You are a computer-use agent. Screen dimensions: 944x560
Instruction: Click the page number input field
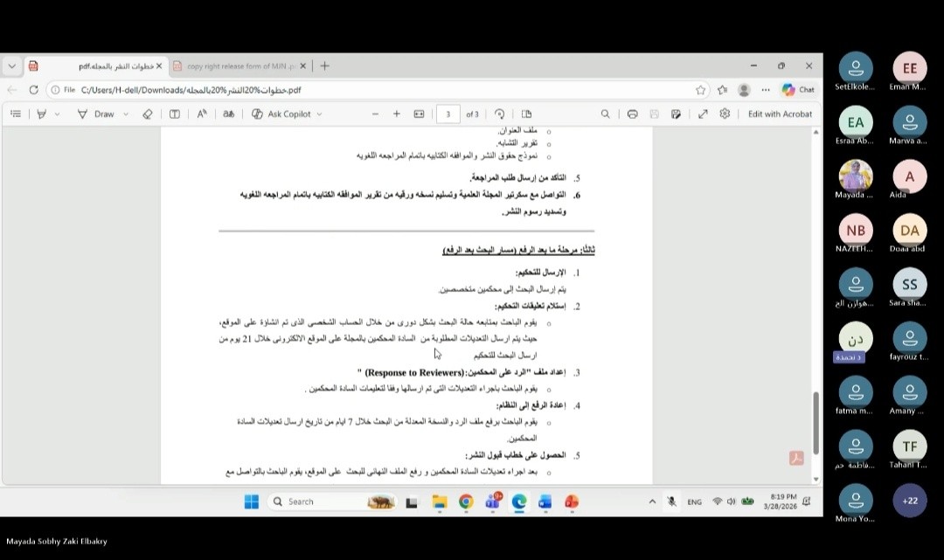(x=448, y=114)
